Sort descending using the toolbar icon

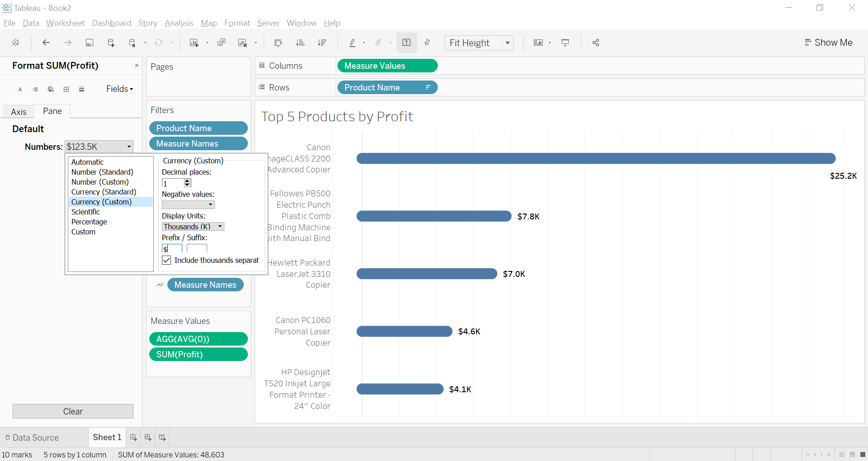coord(322,43)
